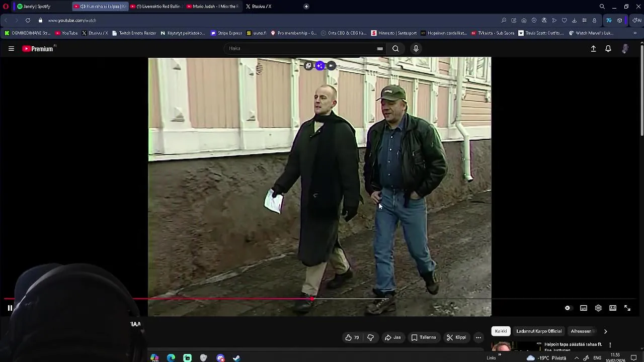Change input language via ENG indicator
Image resolution: width=644 pixels, height=362 pixels.
coord(597,358)
